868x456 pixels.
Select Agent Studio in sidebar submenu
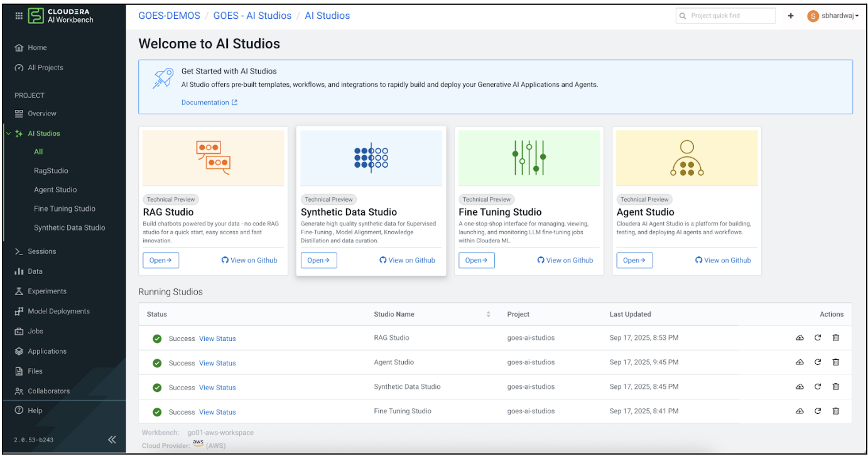(55, 190)
